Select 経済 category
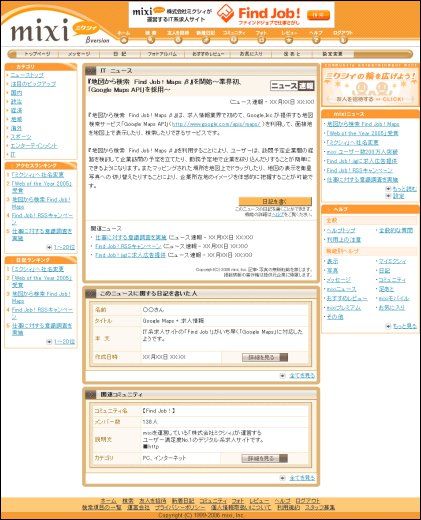The width and height of the screenshot is (421, 520). (x=16, y=111)
